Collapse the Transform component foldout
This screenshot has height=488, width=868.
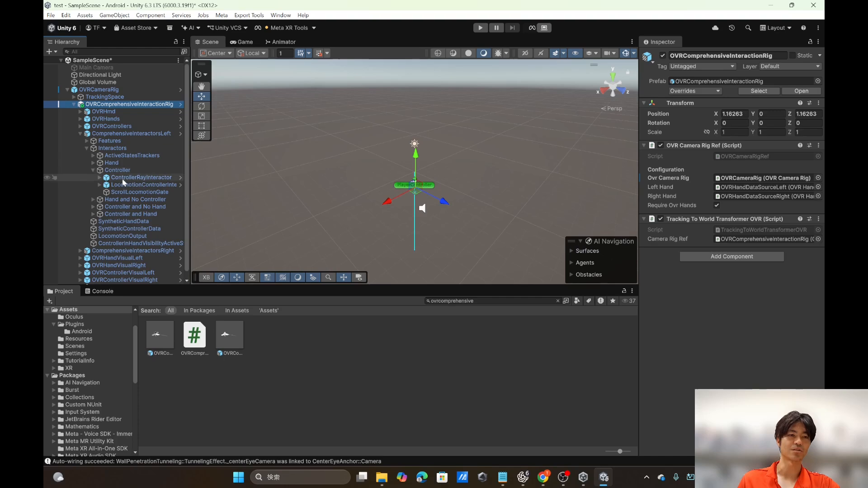click(x=644, y=103)
